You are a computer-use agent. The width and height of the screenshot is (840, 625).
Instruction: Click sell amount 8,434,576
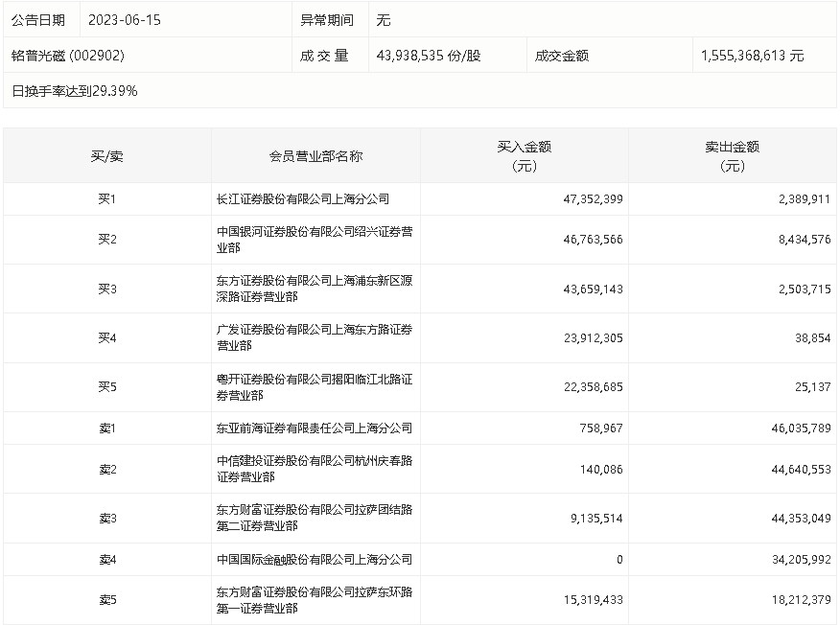(805, 240)
